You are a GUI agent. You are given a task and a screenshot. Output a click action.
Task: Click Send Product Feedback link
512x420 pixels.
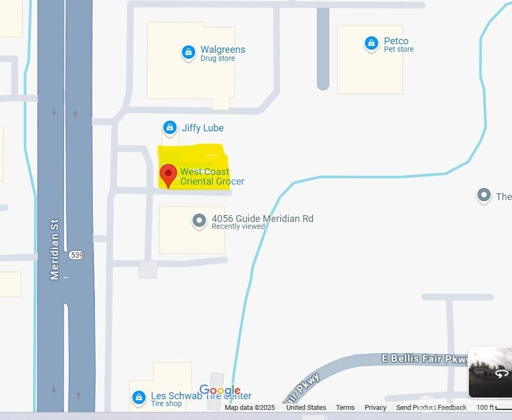431,407
